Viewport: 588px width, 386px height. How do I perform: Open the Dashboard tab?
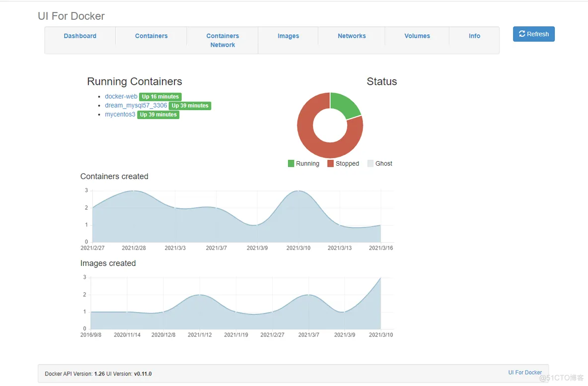(80, 36)
